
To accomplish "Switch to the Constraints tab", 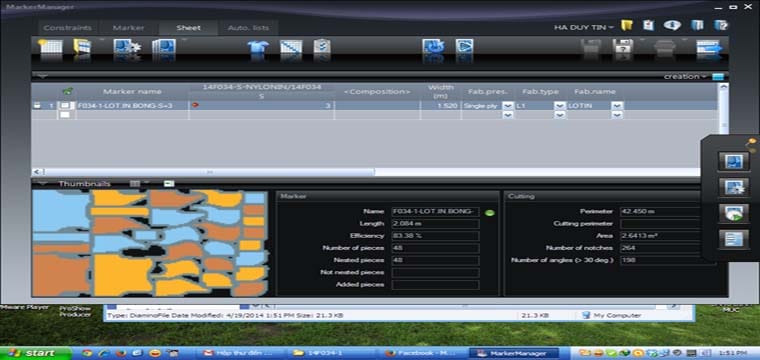I will pos(67,28).
